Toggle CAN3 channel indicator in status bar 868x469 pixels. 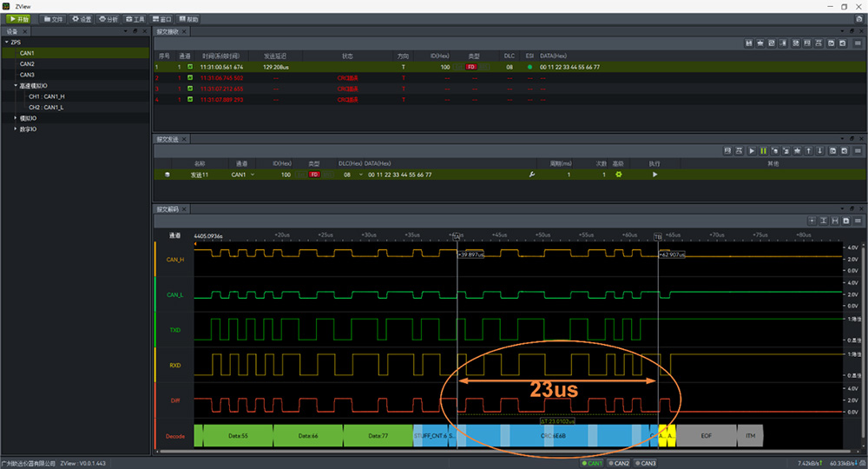click(646, 464)
